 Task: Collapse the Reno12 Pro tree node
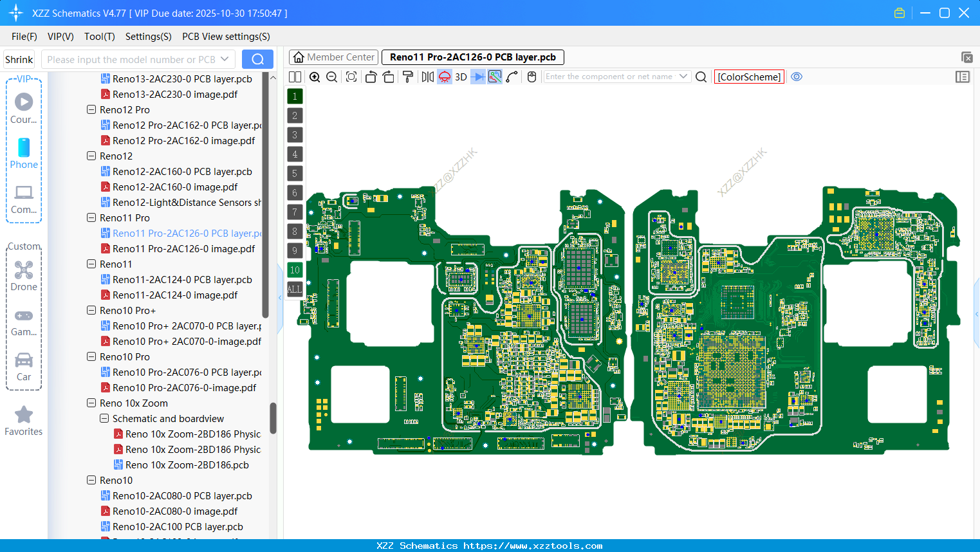coord(91,109)
